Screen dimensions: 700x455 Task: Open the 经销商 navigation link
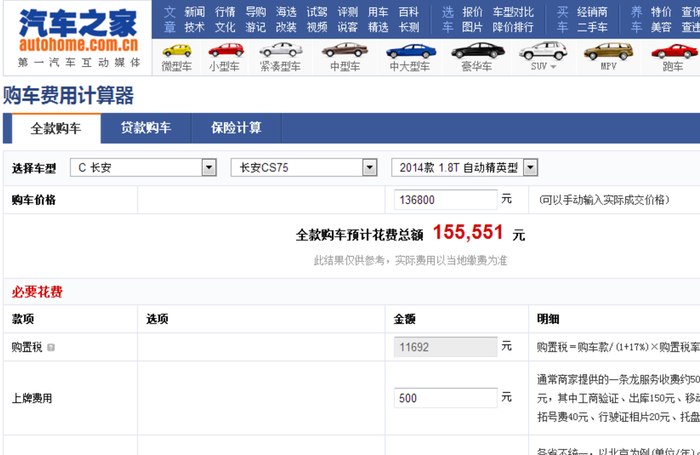coord(592,12)
